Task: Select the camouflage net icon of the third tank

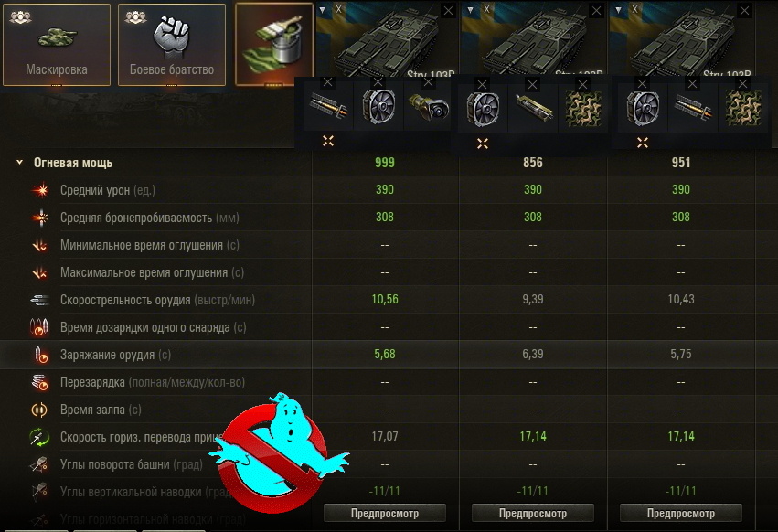Action: 742,108
